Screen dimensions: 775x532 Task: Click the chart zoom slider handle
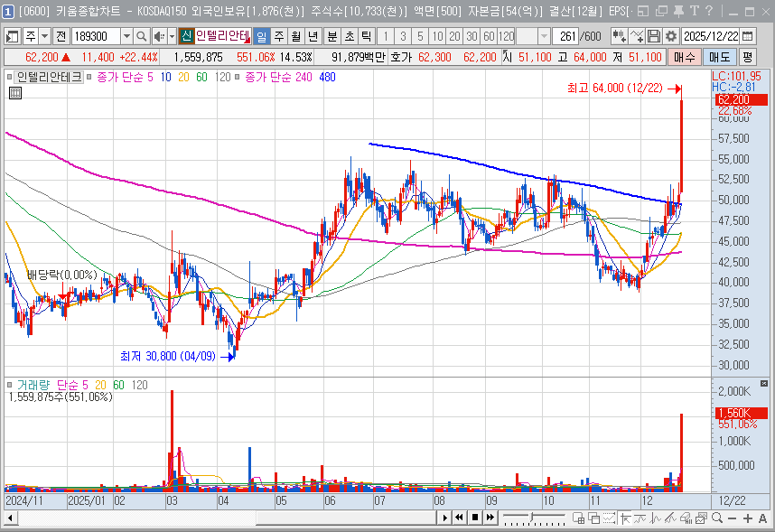(532, 518)
